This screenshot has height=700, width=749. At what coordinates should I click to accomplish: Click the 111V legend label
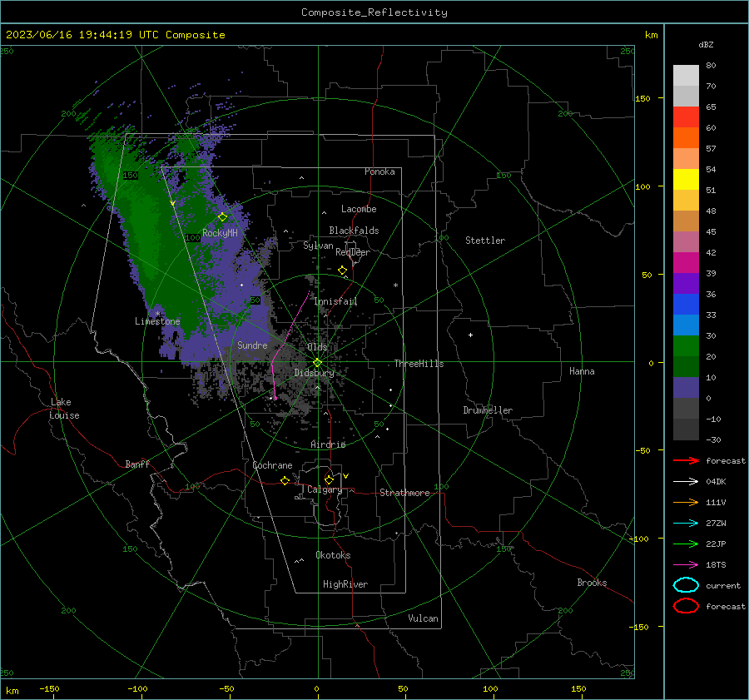click(716, 502)
